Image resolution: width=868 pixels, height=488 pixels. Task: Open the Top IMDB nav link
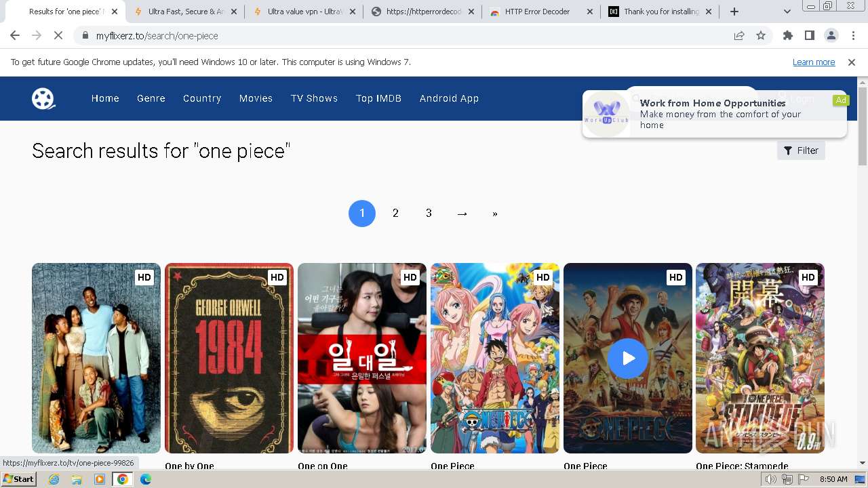tap(378, 98)
